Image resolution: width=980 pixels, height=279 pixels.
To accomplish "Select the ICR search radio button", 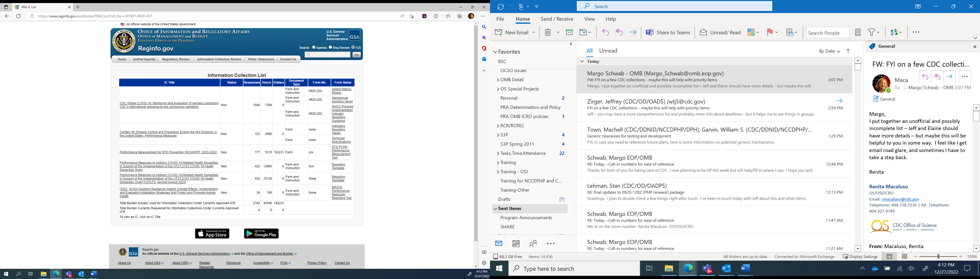I will point(353,48).
